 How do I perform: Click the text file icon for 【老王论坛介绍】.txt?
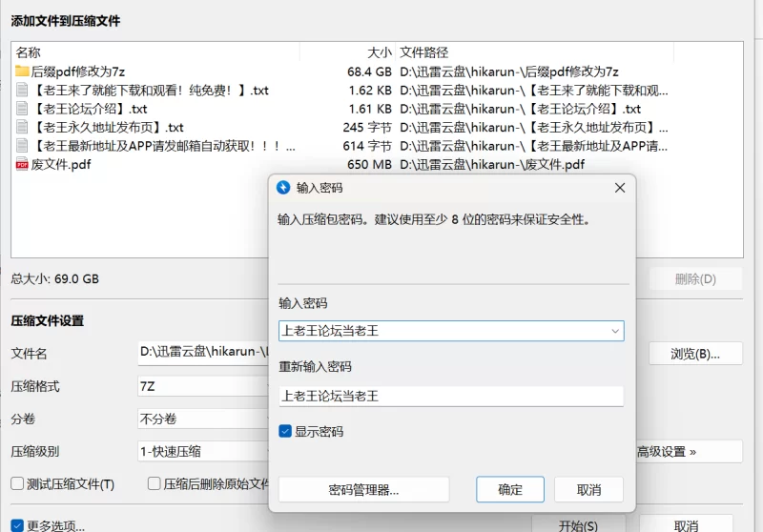coord(22,109)
